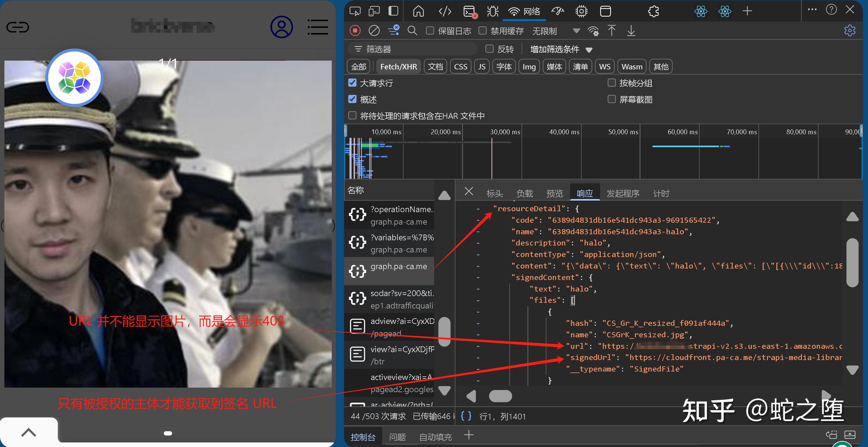Enable the 禁用缓存 checkbox
Image resolution: width=868 pixels, height=447 pixels.
(482, 31)
